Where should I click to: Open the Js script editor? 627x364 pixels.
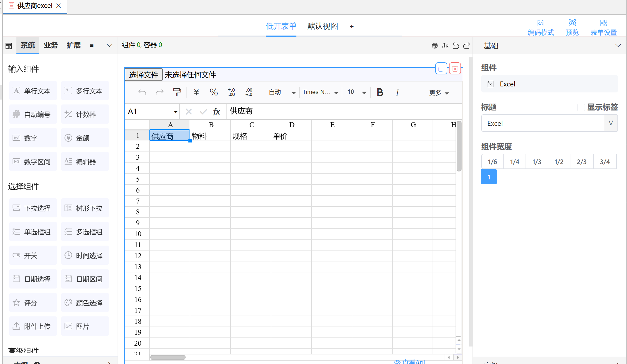(445, 46)
